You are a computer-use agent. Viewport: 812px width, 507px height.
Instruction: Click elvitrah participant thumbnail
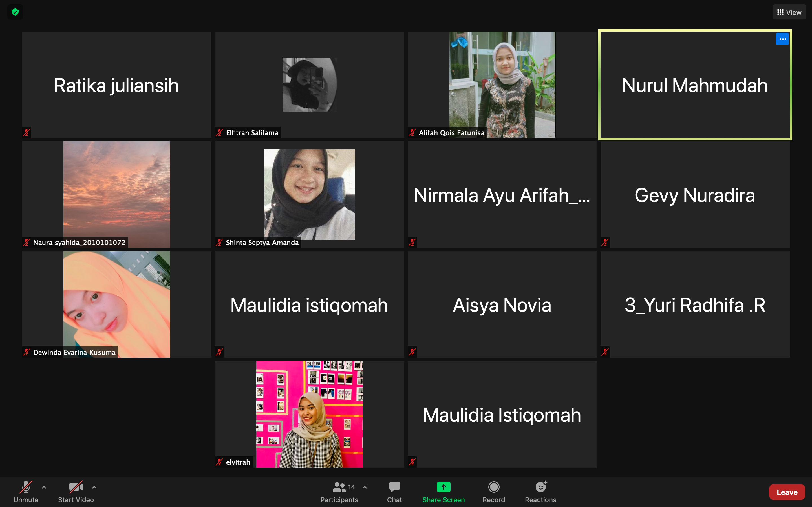309,413
